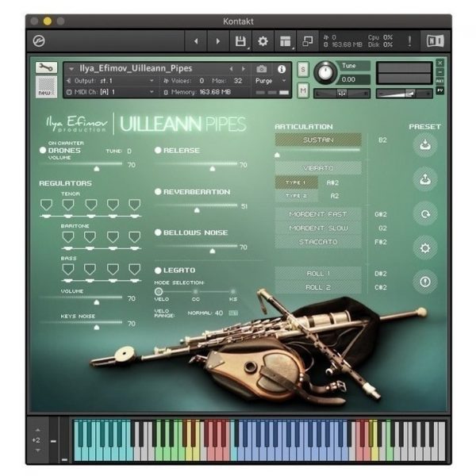
Task: Toggle Legato on/off dot
Action: (158, 270)
